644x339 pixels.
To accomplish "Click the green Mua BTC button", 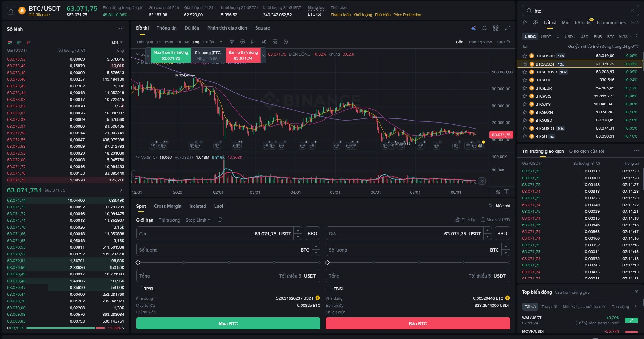I will [x=228, y=323].
